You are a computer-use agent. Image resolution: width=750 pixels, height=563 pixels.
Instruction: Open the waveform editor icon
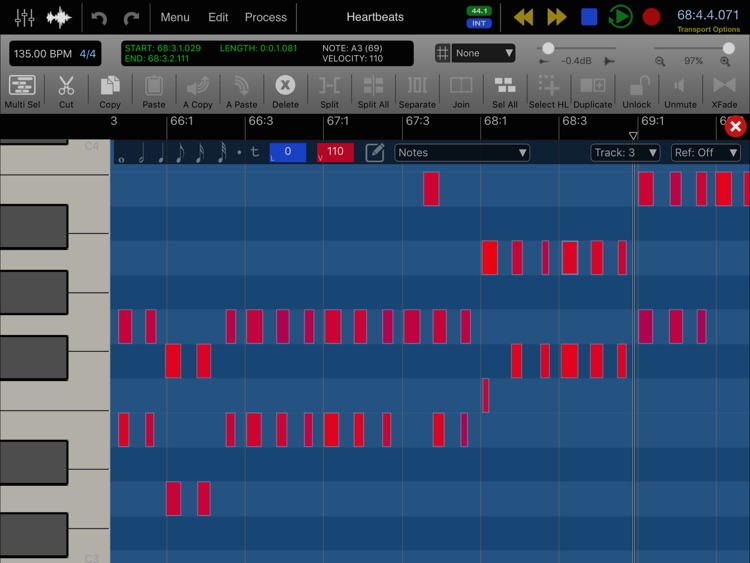(x=59, y=18)
